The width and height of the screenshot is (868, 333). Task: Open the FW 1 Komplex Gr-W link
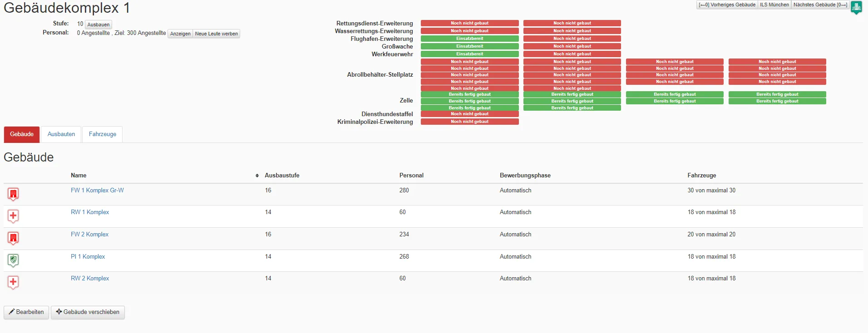[x=97, y=191]
